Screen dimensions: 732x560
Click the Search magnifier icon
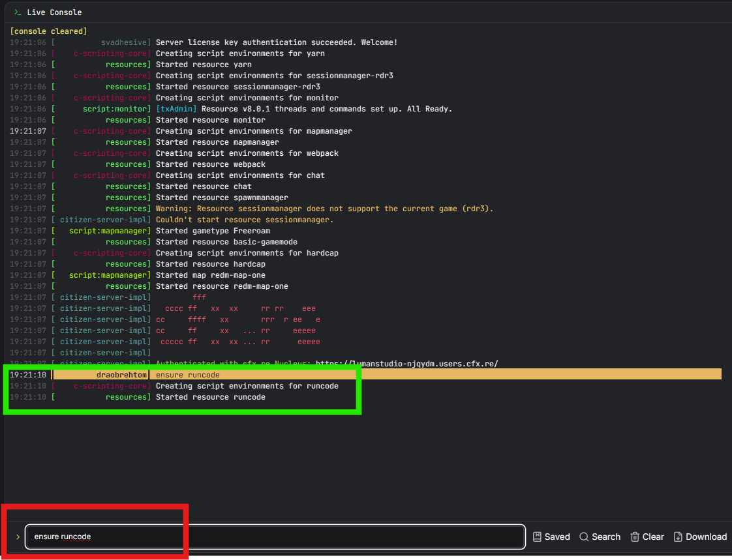(x=584, y=537)
